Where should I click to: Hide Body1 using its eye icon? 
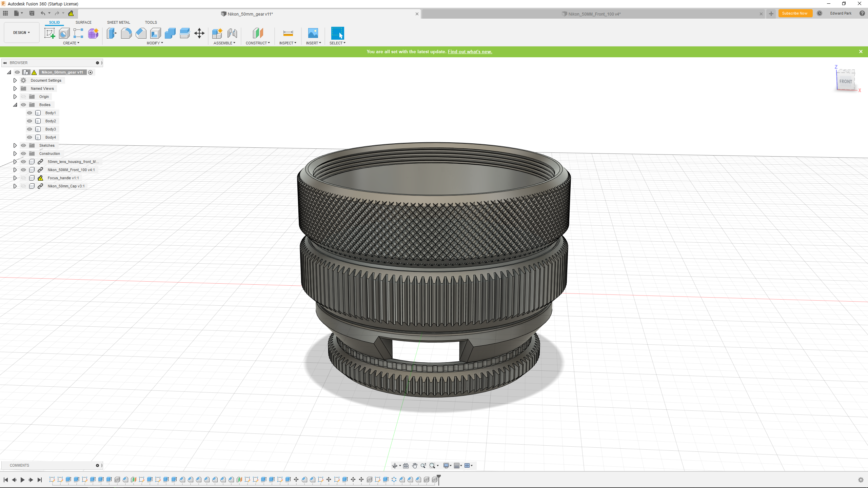coord(29,113)
